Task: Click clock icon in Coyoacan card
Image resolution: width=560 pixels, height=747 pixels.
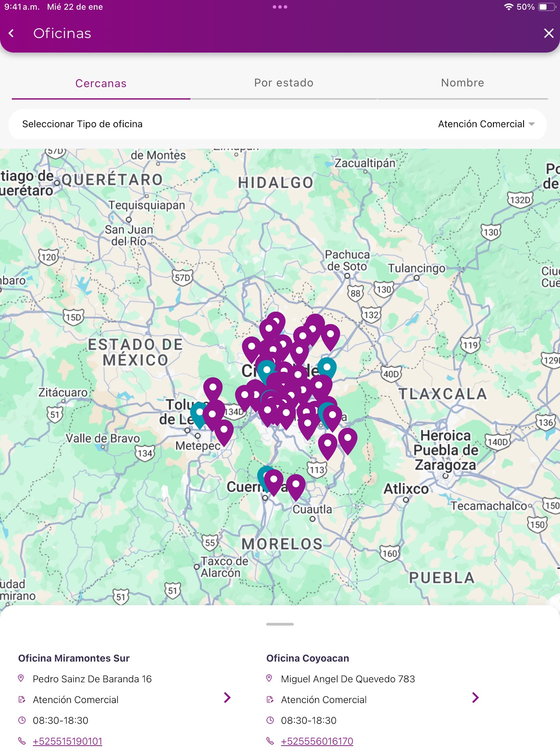Action: (270, 720)
